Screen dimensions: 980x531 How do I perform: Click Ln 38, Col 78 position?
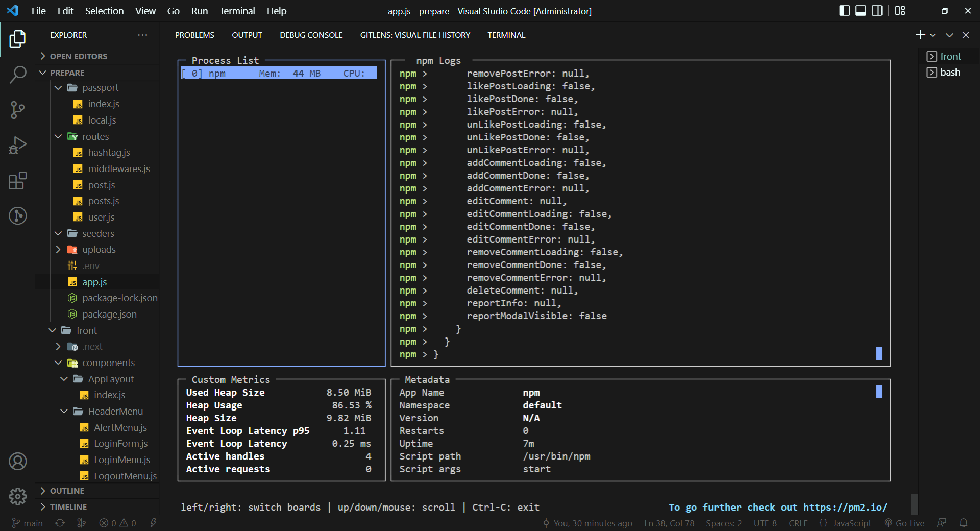pyautogui.click(x=669, y=523)
